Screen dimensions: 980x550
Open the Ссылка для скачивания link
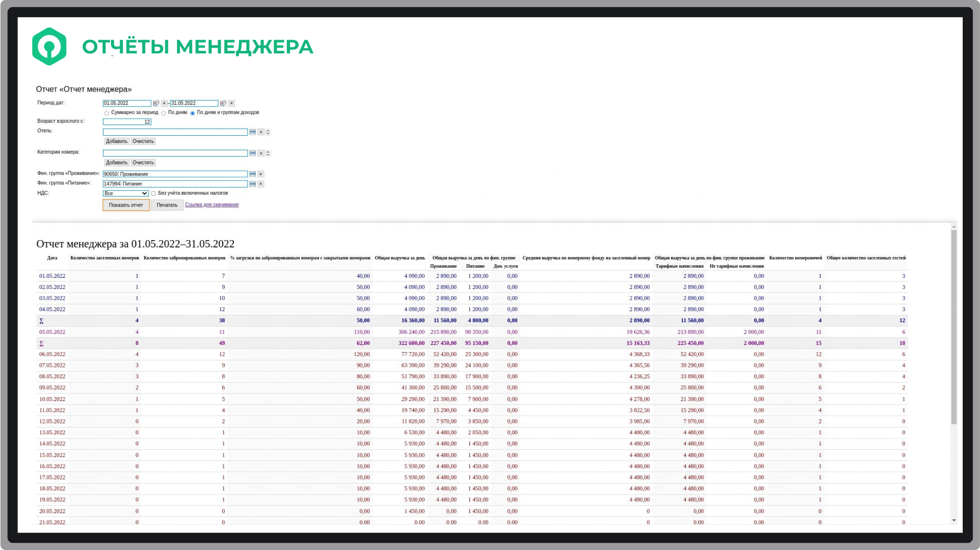click(212, 205)
